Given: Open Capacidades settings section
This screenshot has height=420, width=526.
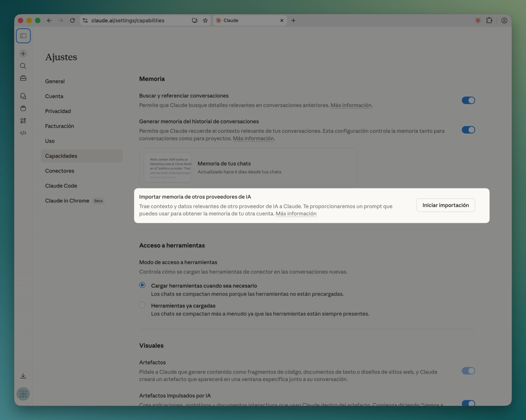Looking at the screenshot, I should (82, 156).
